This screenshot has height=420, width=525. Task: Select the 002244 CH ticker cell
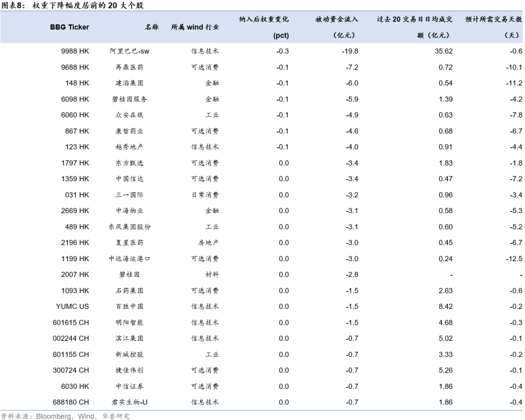point(71,338)
